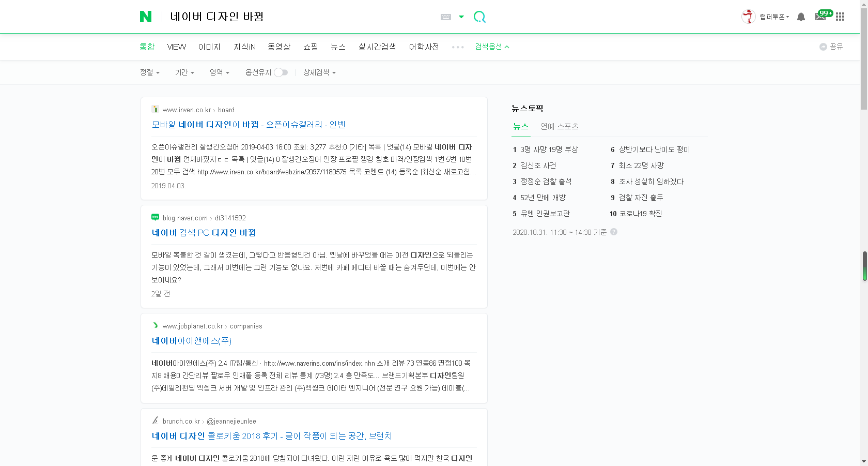
Task: Open news topic 김신조 사건
Action: click(x=538, y=166)
